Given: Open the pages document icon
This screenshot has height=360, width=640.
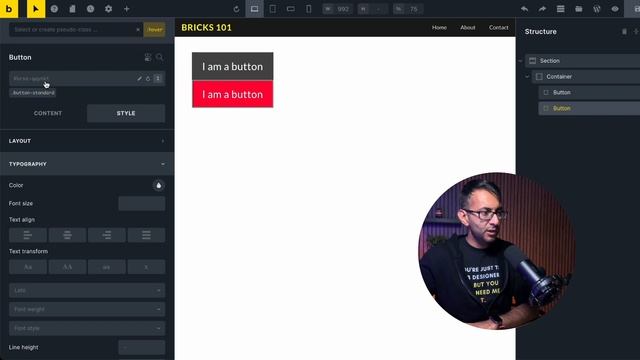Looking at the screenshot, I should (72, 9).
